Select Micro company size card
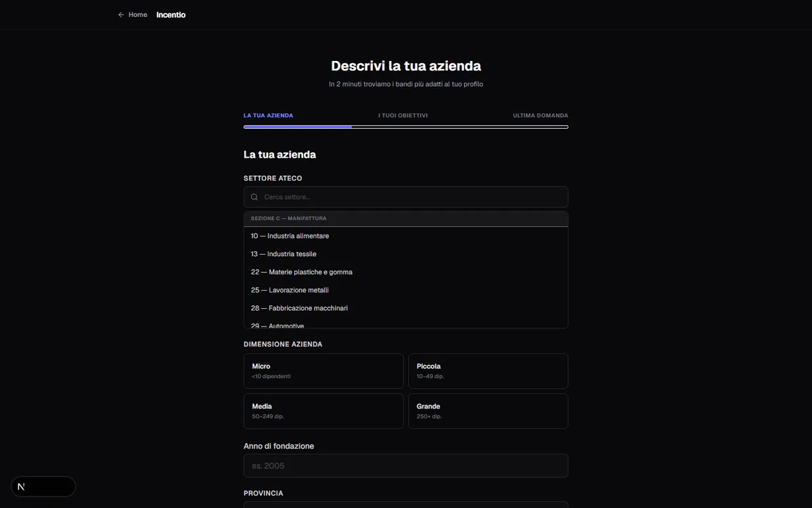Screen dimensions: 812x508 323,371
